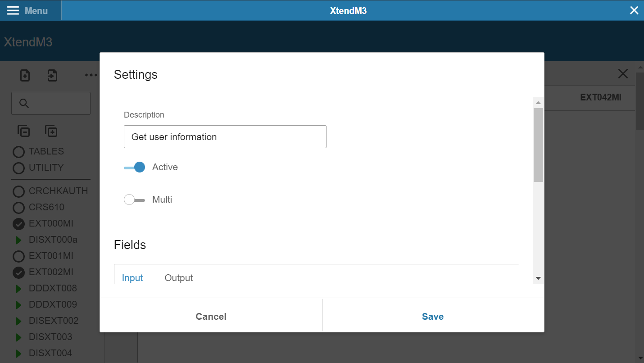Click the import file icon in sidebar toolbar
Image resolution: width=644 pixels, height=363 pixels.
click(52, 76)
